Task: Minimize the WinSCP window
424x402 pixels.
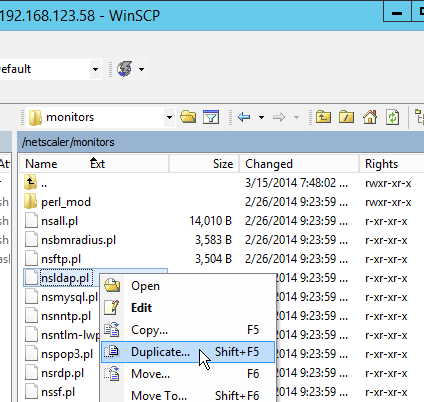Action: tap(396, 12)
